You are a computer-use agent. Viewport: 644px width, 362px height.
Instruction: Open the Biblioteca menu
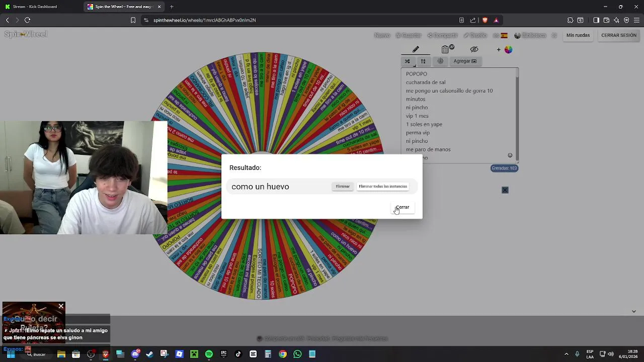coord(530,35)
